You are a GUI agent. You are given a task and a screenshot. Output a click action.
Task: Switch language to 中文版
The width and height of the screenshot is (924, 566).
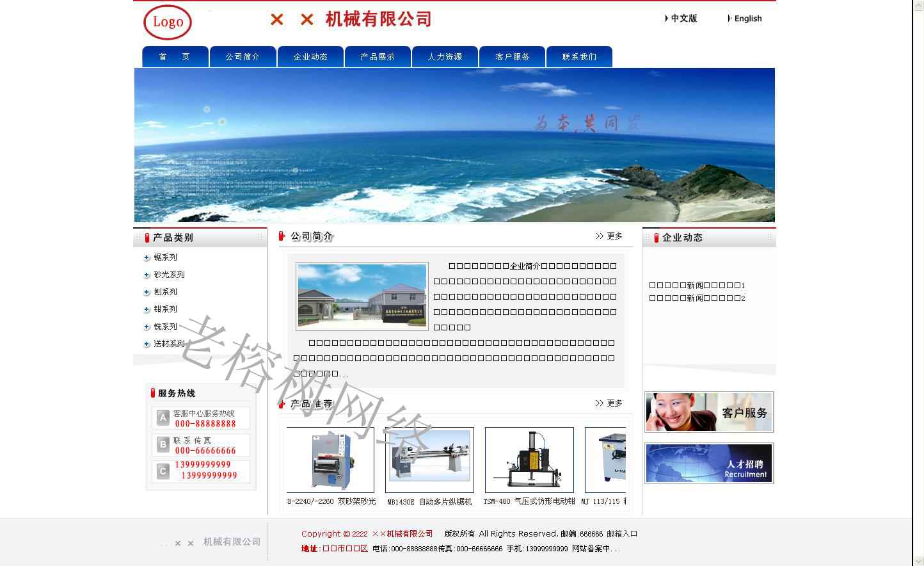click(x=683, y=19)
